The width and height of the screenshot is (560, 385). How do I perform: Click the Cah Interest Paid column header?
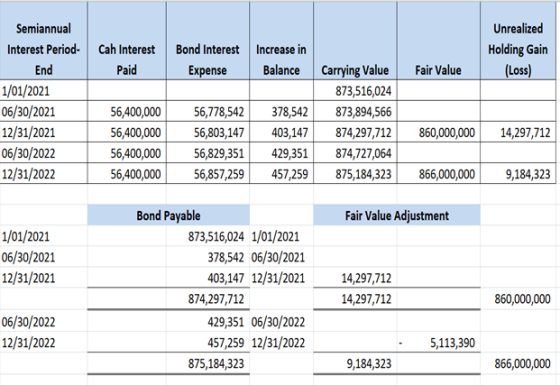(126, 40)
